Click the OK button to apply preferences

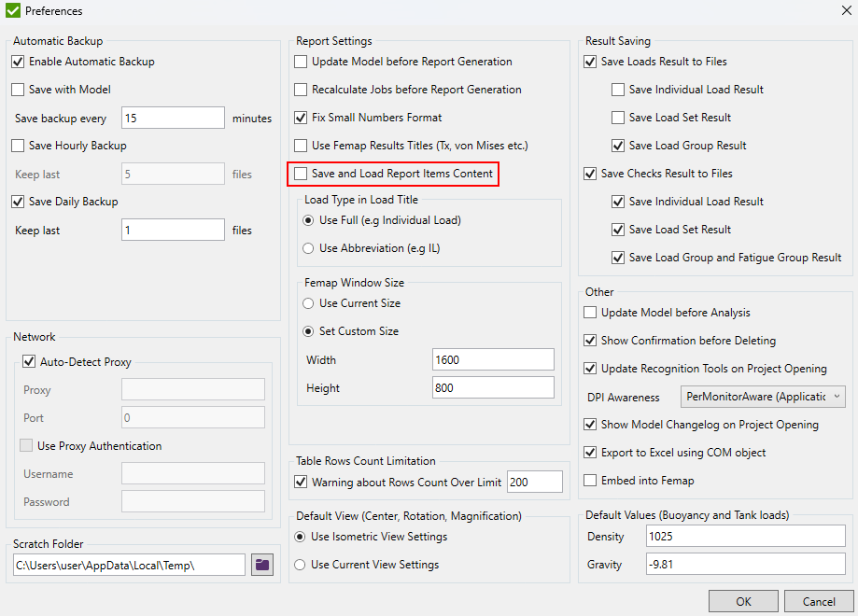[x=743, y=601]
